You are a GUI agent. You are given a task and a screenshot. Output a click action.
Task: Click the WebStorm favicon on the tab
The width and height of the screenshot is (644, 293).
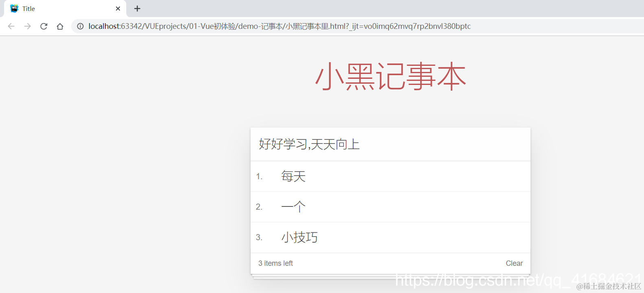click(14, 9)
